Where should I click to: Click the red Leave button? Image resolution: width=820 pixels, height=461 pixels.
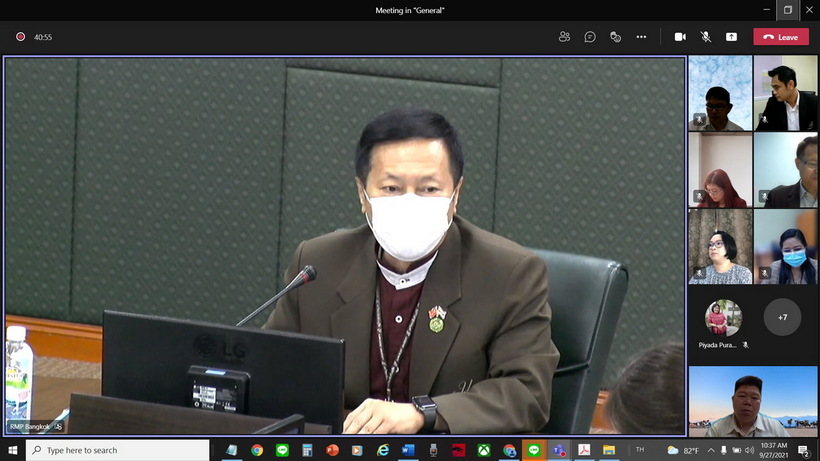pos(781,37)
